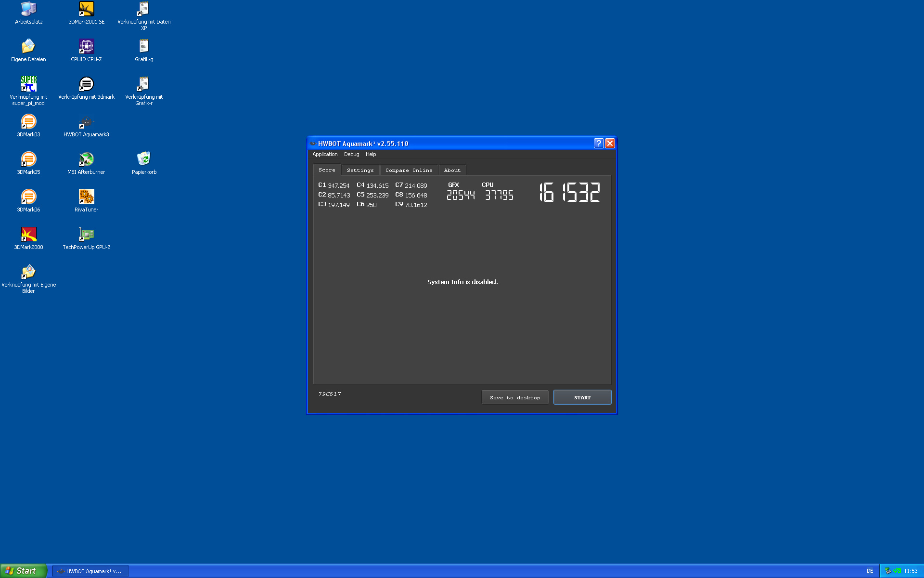
Task: Select Verknüpfung mit 3dmark icon
Action: [86, 88]
